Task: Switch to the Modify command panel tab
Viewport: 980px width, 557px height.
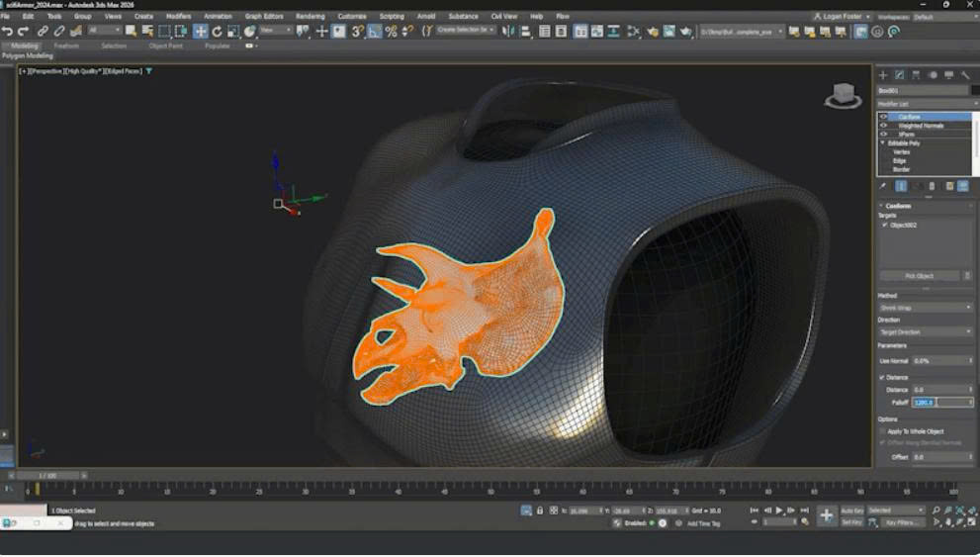Action: [899, 75]
